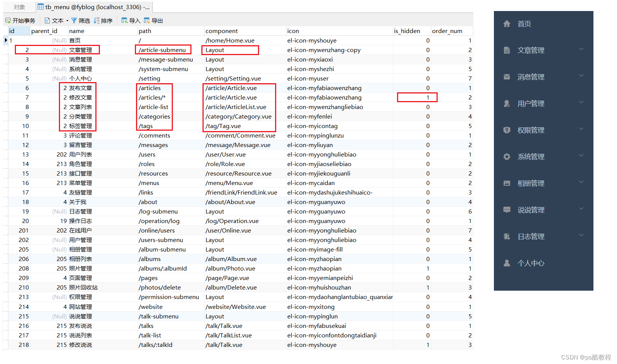617x364 pixels.
Task: Click the 开始事务 button label
Action: click(24, 21)
